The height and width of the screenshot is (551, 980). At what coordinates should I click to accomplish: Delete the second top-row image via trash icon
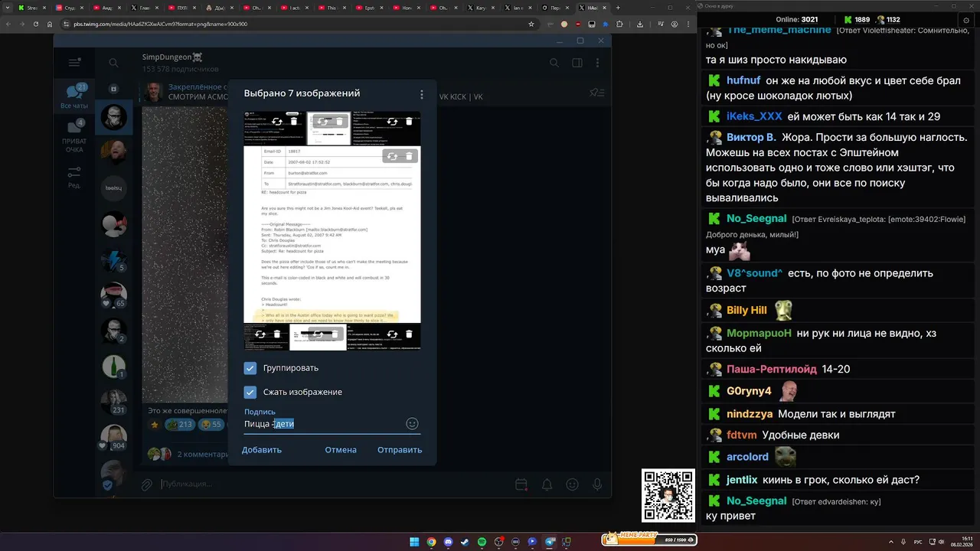pyautogui.click(x=340, y=122)
